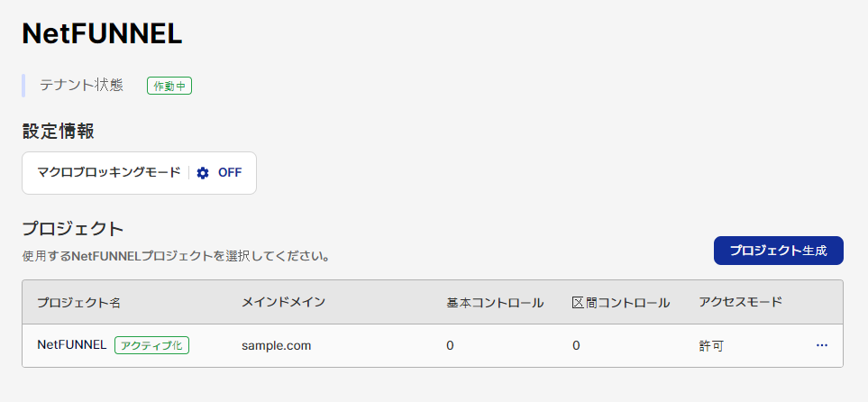Click the プロジェクト生成 button
This screenshot has height=402, width=868.
(779, 251)
